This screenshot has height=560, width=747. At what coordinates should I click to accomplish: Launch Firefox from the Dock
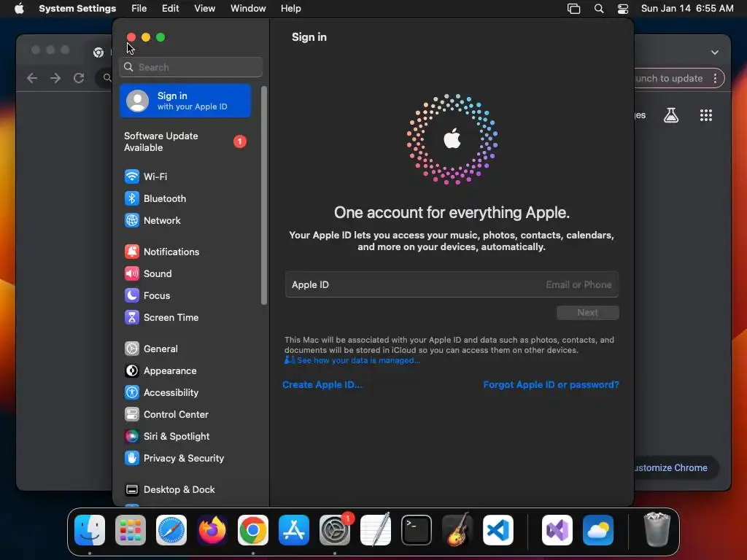coord(212,530)
